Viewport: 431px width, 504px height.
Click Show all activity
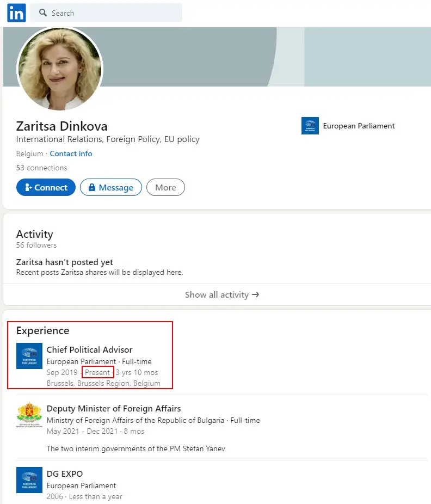tap(217, 294)
